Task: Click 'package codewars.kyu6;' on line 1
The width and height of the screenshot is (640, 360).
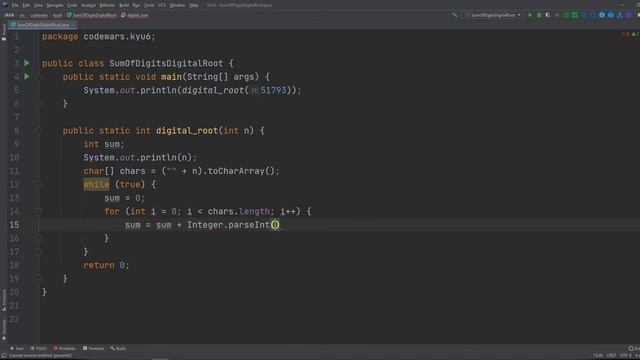Action: pyautogui.click(x=99, y=37)
